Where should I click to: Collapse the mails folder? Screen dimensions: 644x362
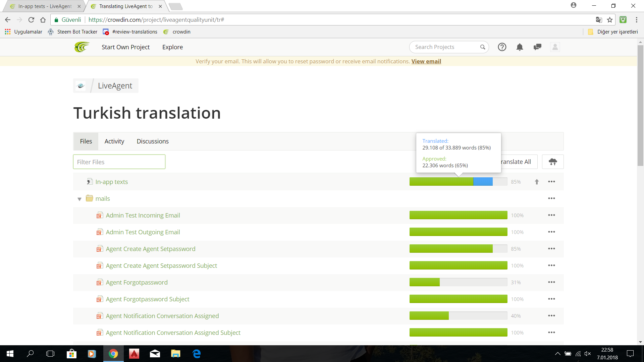(x=79, y=199)
